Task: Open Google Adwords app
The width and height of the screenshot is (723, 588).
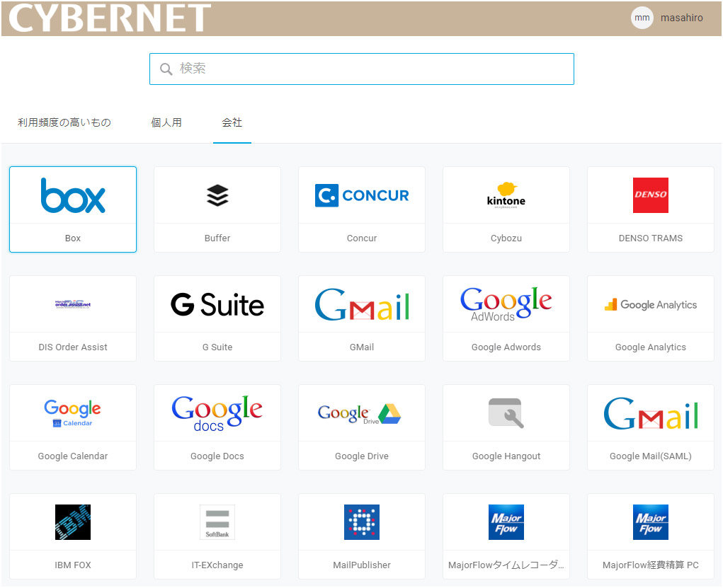Action: click(506, 318)
